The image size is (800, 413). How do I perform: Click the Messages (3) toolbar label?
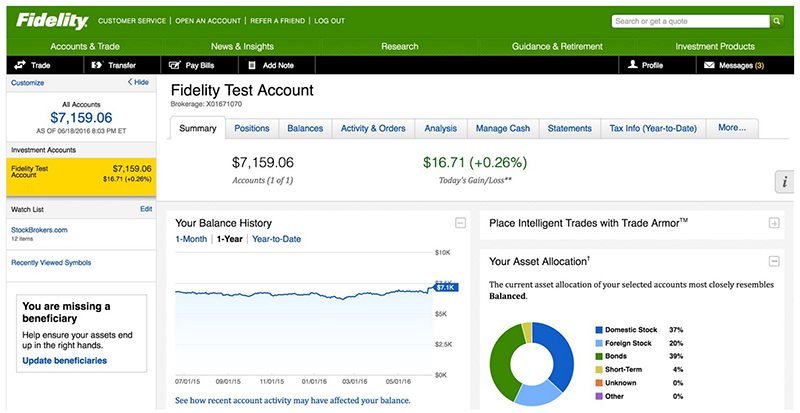coord(741,65)
